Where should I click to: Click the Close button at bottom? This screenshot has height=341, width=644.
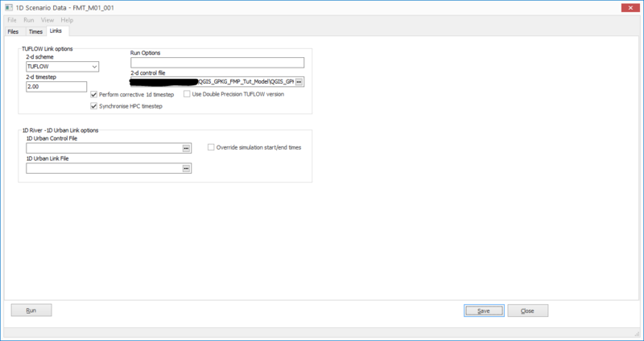pyautogui.click(x=527, y=310)
